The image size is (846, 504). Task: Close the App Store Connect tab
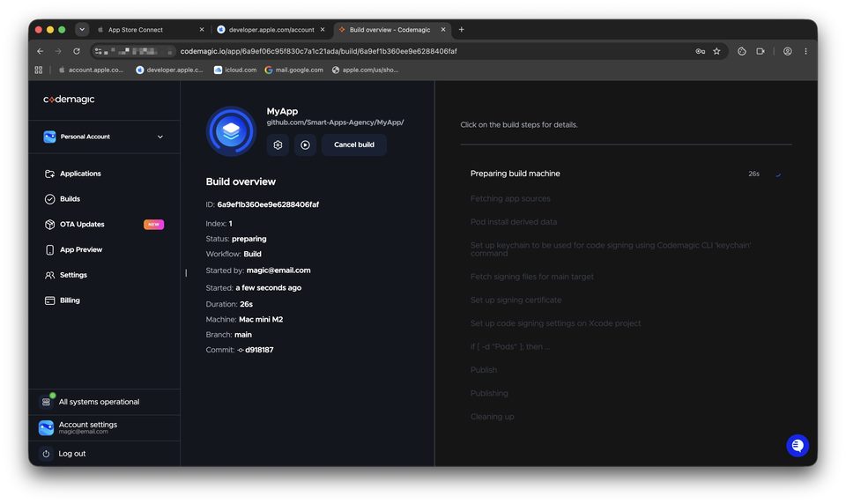tap(202, 30)
